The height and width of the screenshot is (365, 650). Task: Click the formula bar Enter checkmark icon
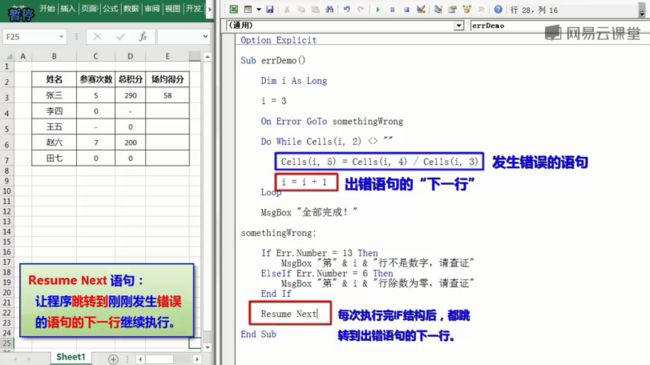(x=121, y=37)
